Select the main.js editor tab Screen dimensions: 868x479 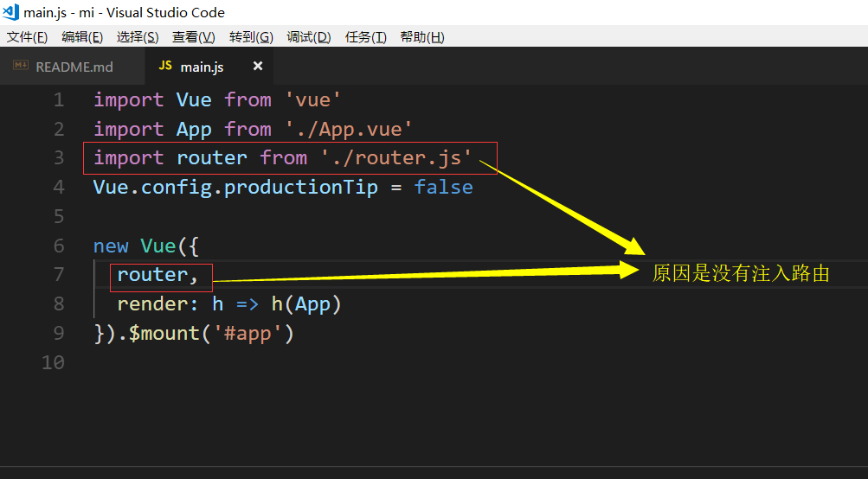pos(209,67)
